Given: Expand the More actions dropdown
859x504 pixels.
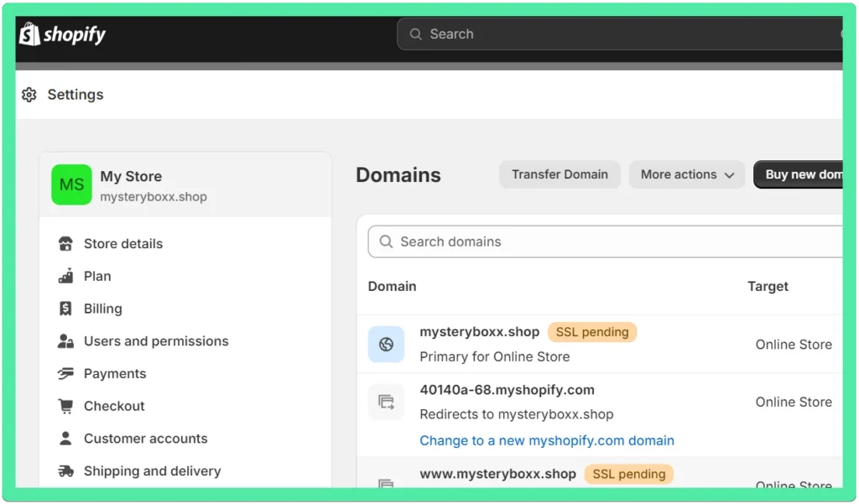Looking at the screenshot, I should tap(687, 174).
